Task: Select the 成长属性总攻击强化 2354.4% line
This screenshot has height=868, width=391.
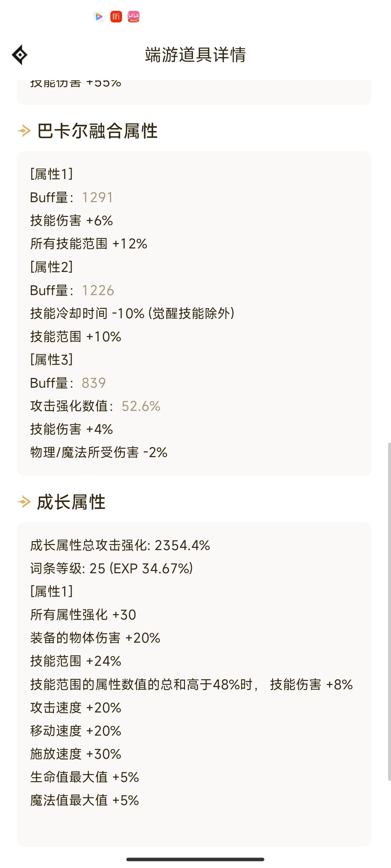Action: [120, 545]
